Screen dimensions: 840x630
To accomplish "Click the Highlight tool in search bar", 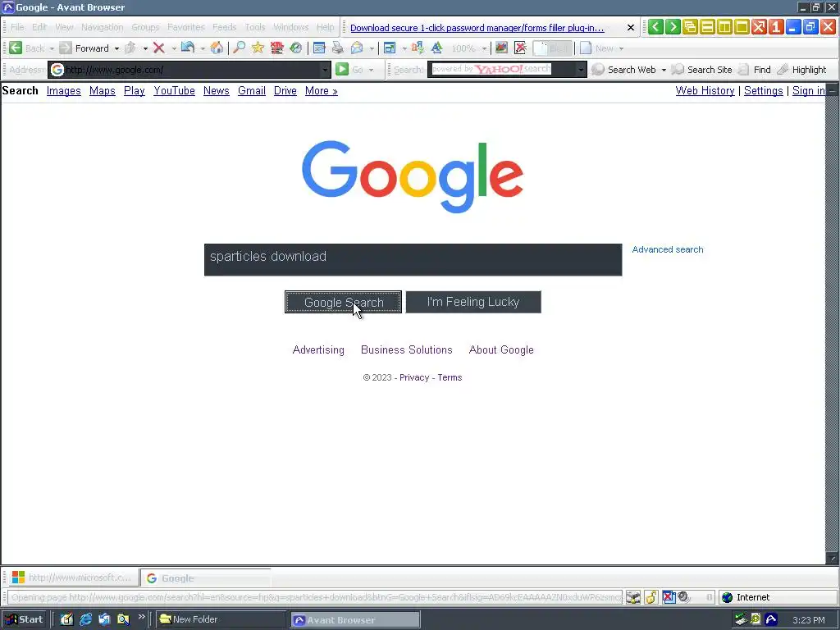I will pos(802,70).
